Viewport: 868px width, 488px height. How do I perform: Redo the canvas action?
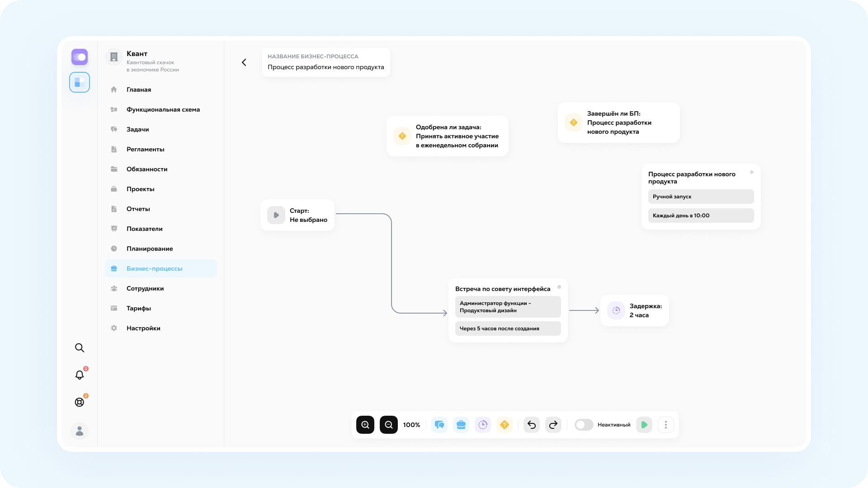553,425
